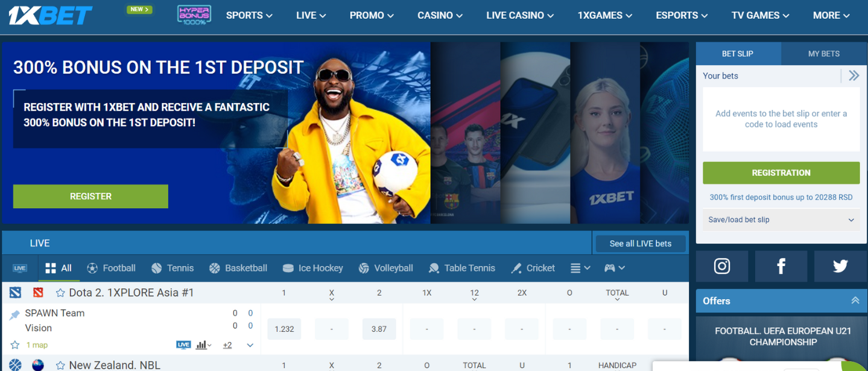Open the ESPORTS menu
The height and width of the screenshot is (371, 868).
click(682, 16)
